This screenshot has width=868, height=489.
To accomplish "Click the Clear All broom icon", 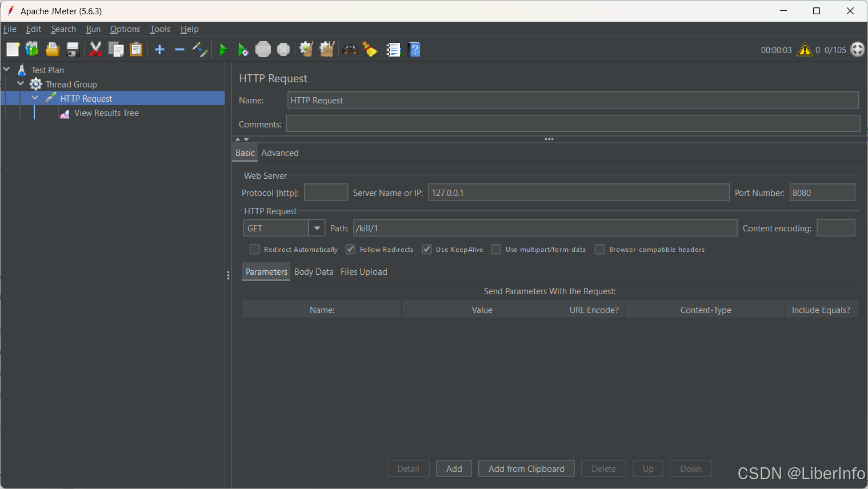I will pos(327,50).
